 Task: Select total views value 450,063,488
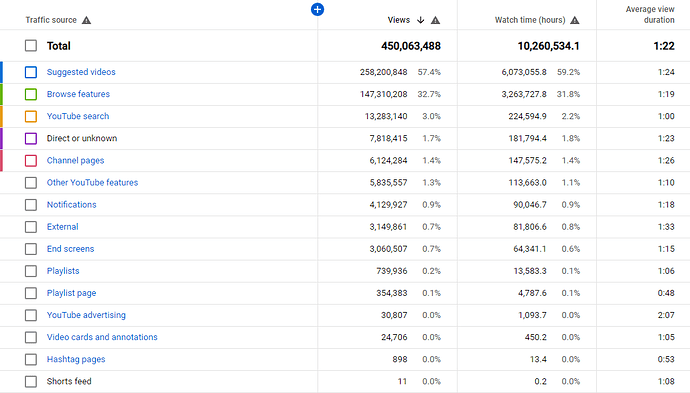[411, 46]
